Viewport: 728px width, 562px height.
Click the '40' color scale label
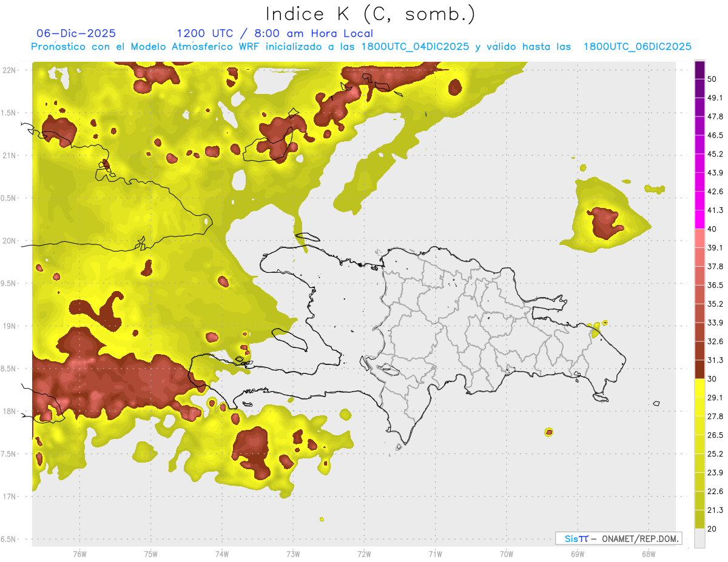coord(713,229)
